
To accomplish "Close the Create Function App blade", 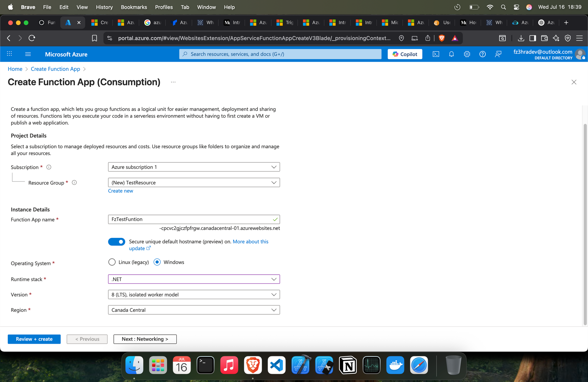I will point(574,82).
